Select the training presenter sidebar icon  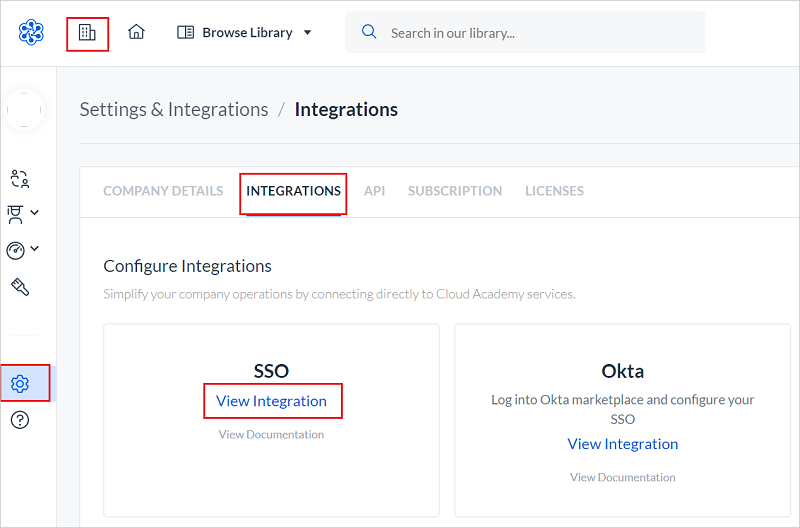(x=15, y=214)
